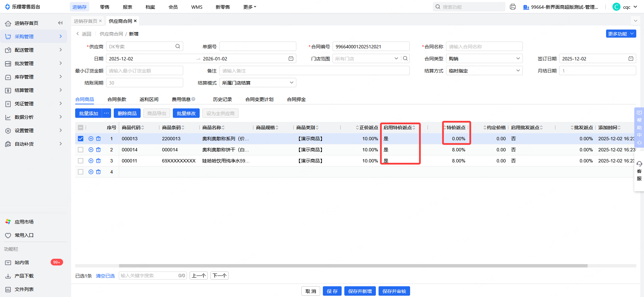The image size is (644, 297).
Task: Click the 乐檬零售后台 logo icon
Action: tap(7, 7)
